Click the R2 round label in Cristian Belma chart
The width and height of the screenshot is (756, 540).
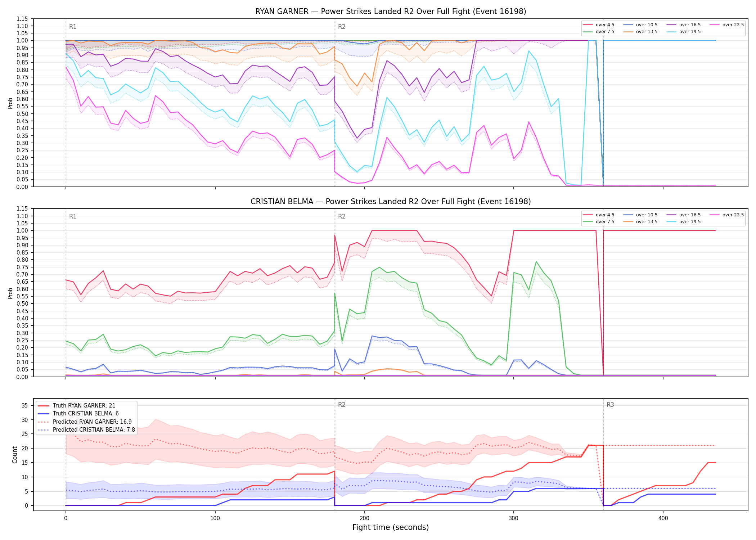tap(342, 216)
